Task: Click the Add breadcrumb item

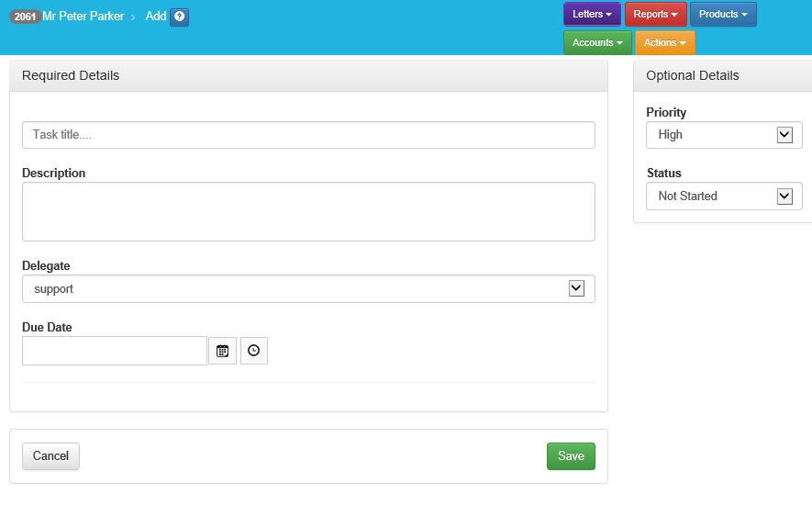Action: point(155,17)
